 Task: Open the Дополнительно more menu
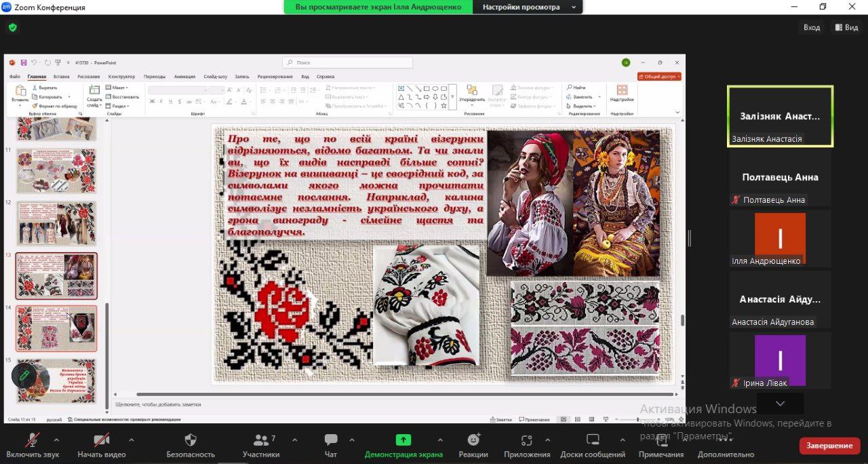tap(726, 444)
